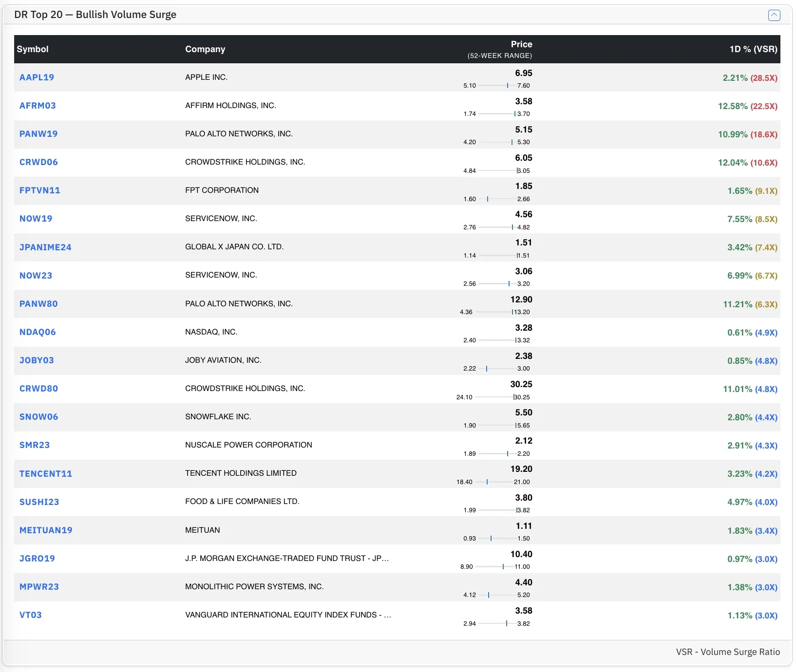Open the MEITUAN19 symbol link
The width and height of the screenshot is (796, 672).
46,530
